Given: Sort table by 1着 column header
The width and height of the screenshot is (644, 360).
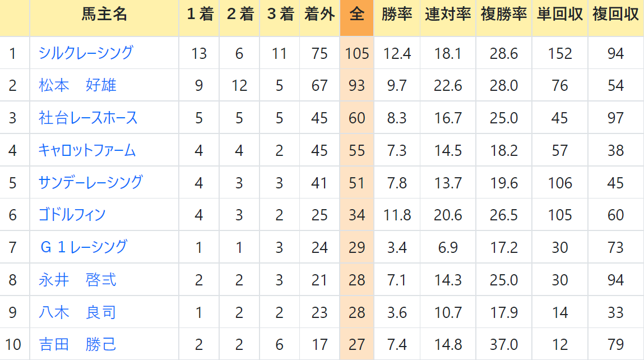Looking at the screenshot, I should pyautogui.click(x=200, y=15).
